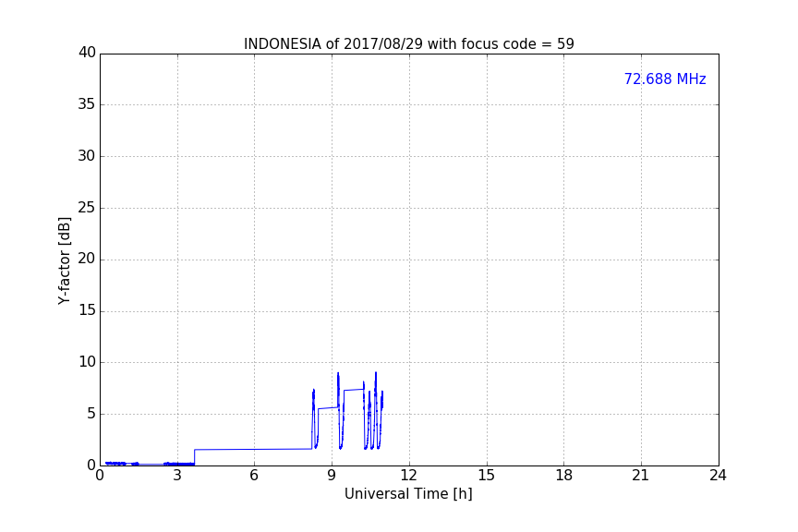Click the plot title mentioning INDONESIA 2017/08/29
This screenshot has width=798, height=532.
[x=408, y=43]
